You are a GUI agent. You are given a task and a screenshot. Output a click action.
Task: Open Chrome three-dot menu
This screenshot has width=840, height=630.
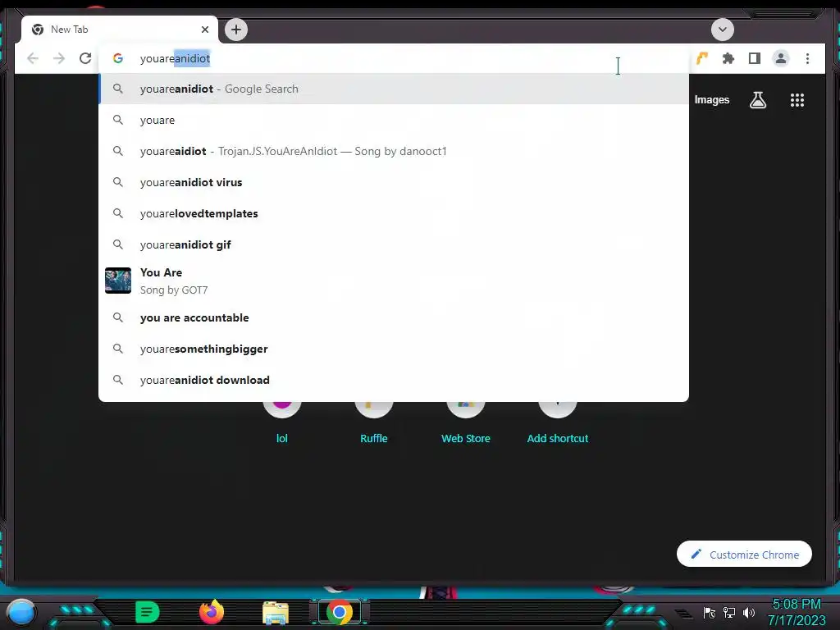[x=807, y=58]
